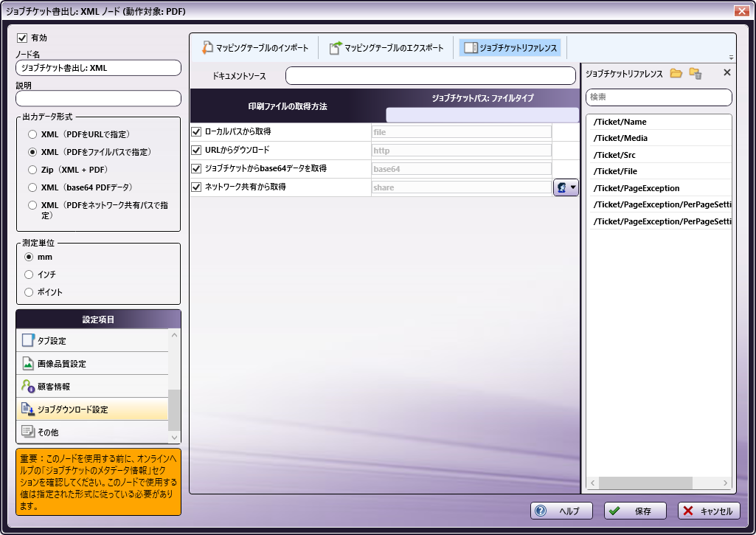
Task: Click the base64 value field
Action: (x=462, y=169)
